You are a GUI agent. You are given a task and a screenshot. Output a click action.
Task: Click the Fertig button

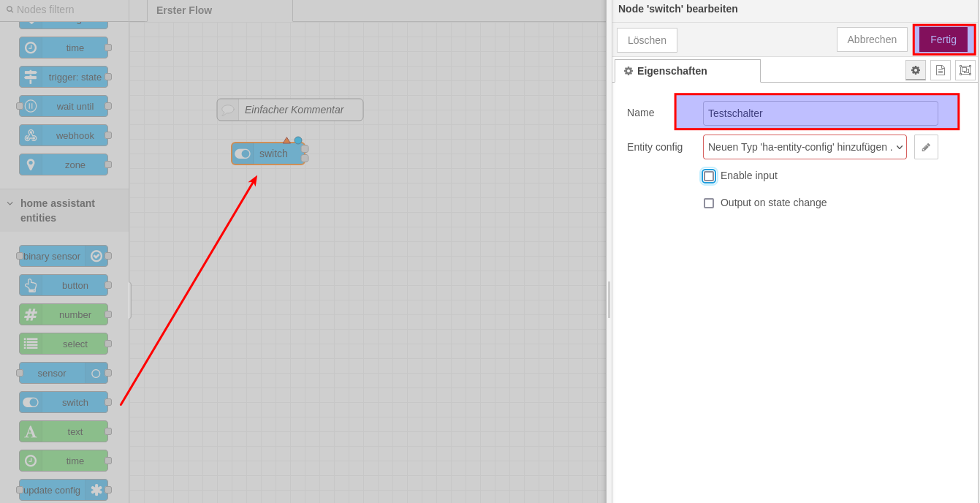coord(943,39)
